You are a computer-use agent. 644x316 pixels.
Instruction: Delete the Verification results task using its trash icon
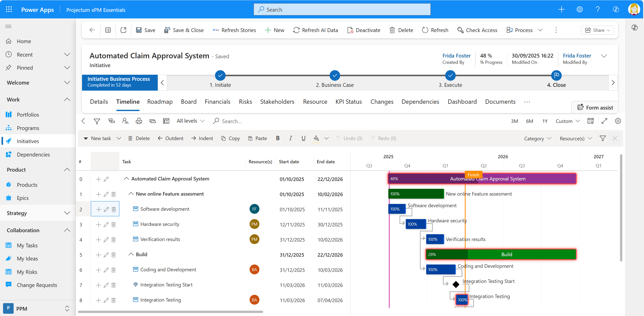pos(114,240)
